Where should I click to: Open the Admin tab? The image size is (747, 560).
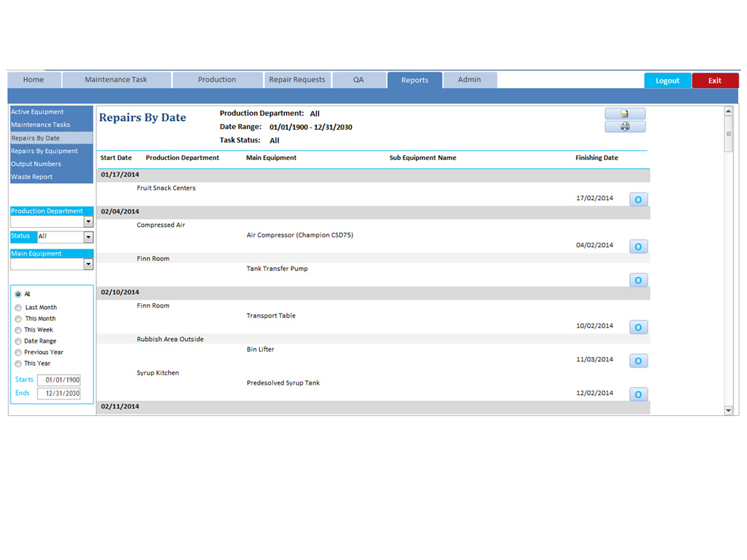point(469,80)
